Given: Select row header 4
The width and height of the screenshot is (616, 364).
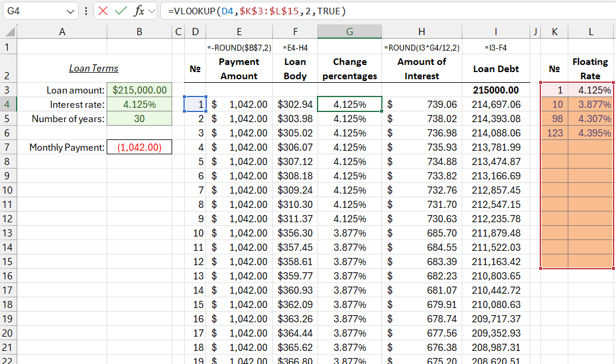Looking at the screenshot, I should coord(7,104).
